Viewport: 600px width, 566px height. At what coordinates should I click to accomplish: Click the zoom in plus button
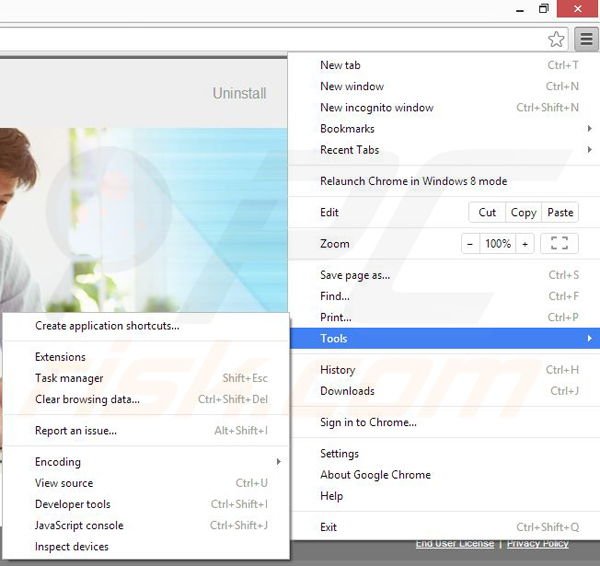tap(525, 243)
